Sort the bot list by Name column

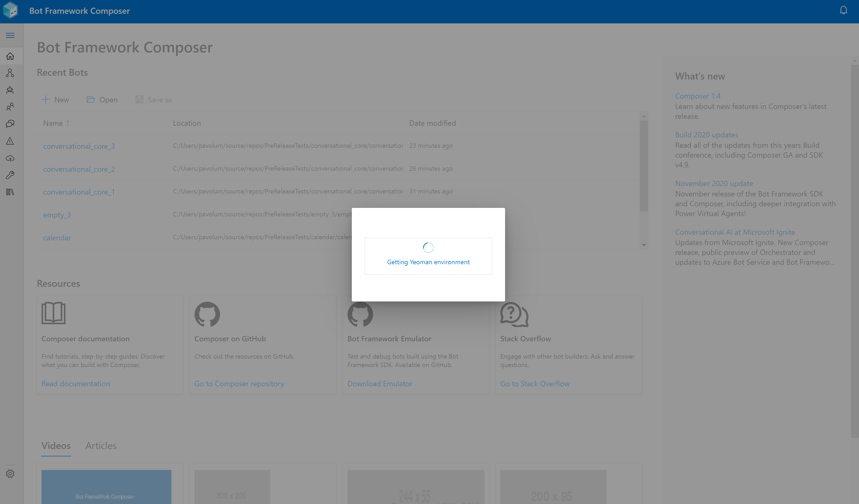[53, 123]
